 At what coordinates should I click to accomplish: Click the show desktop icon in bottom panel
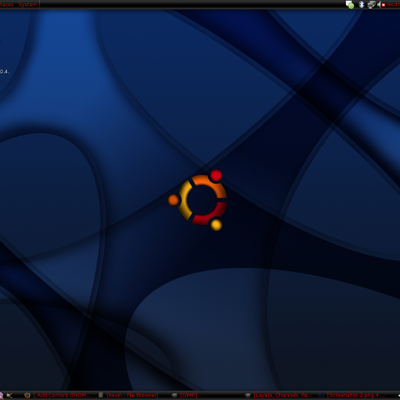[x=9, y=395]
